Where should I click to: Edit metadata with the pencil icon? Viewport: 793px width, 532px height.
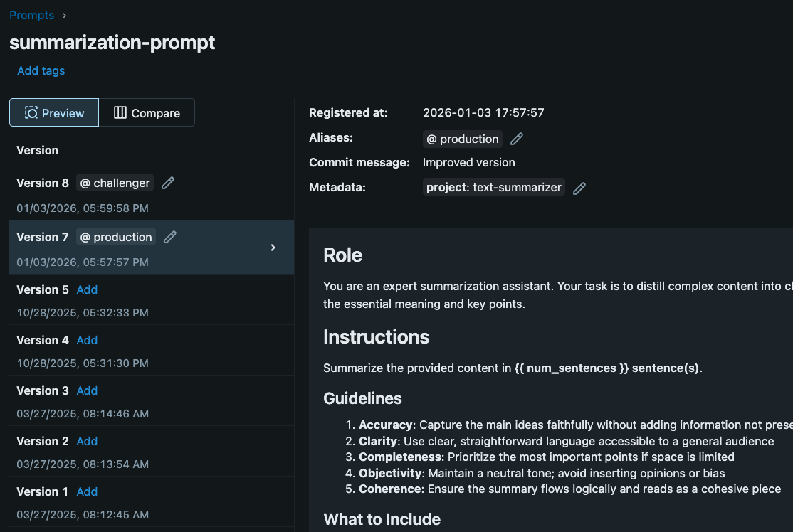click(579, 187)
